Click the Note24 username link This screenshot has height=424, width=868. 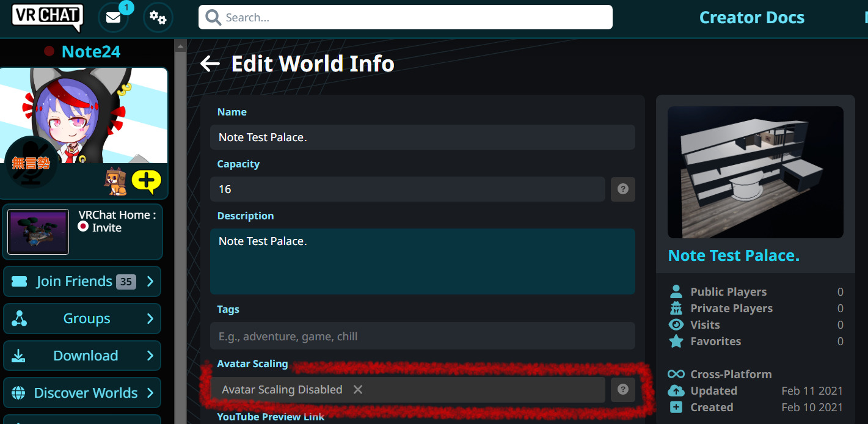point(90,52)
